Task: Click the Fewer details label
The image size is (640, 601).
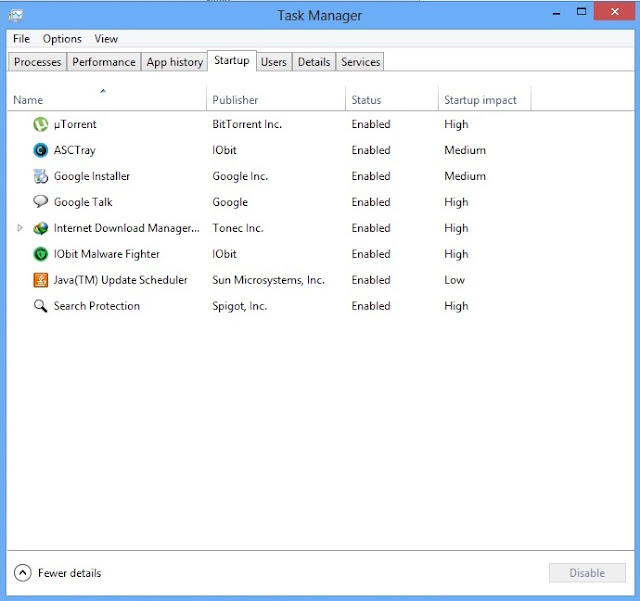Action: tap(69, 573)
